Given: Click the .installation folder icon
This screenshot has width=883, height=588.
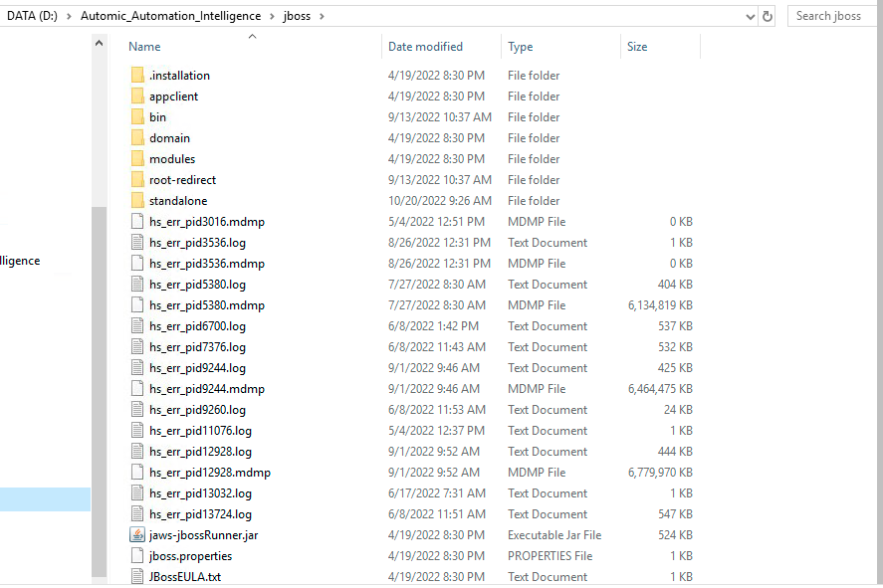Looking at the screenshot, I should (137, 76).
